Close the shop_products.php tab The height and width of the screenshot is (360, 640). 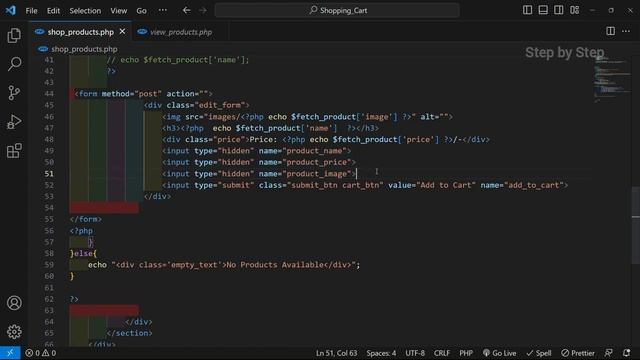tap(122, 31)
